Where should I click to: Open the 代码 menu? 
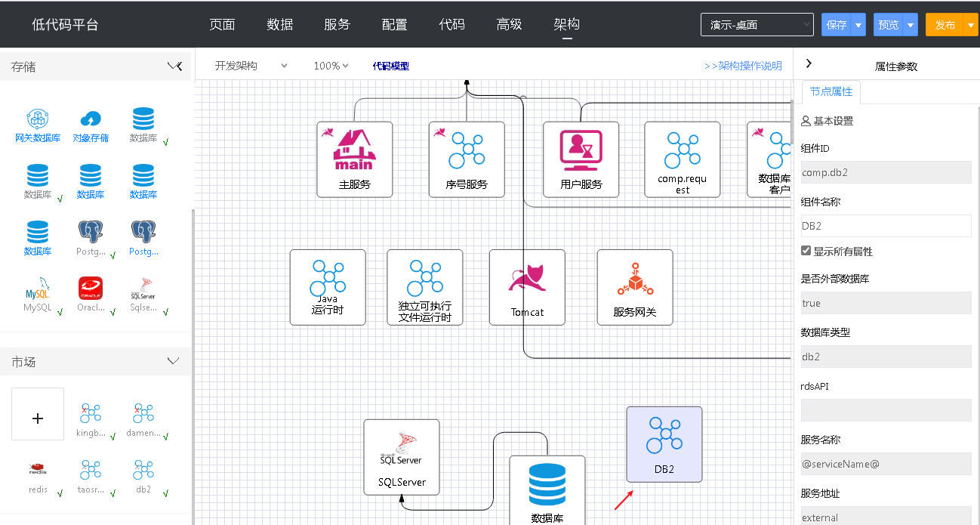pyautogui.click(x=451, y=24)
